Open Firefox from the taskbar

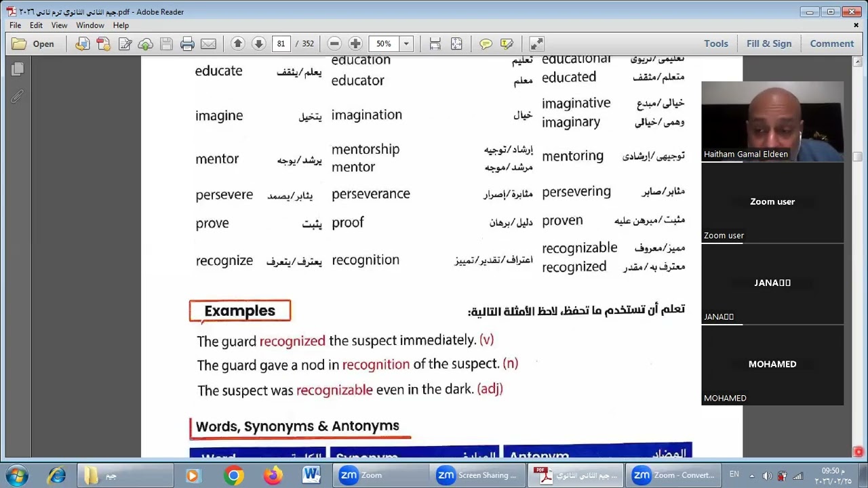coord(273,475)
